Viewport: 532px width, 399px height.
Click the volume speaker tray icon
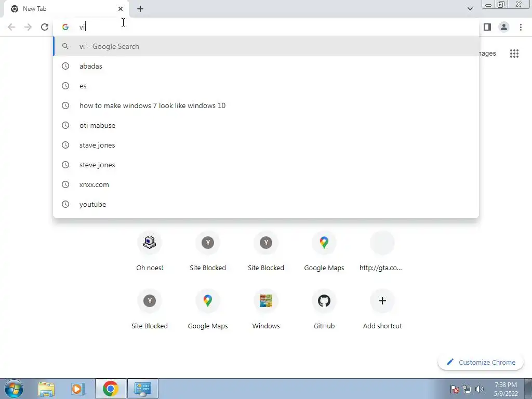click(480, 389)
